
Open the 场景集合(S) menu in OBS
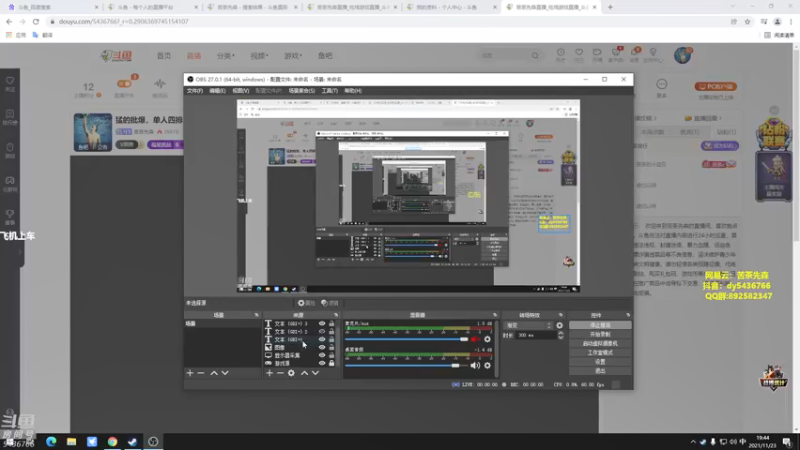[x=302, y=91]
